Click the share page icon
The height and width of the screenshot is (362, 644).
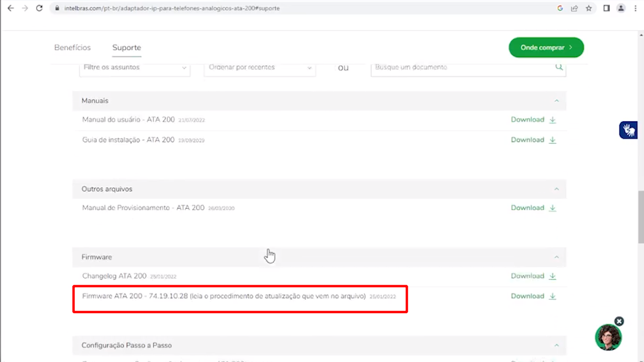(x=574, y=8)
